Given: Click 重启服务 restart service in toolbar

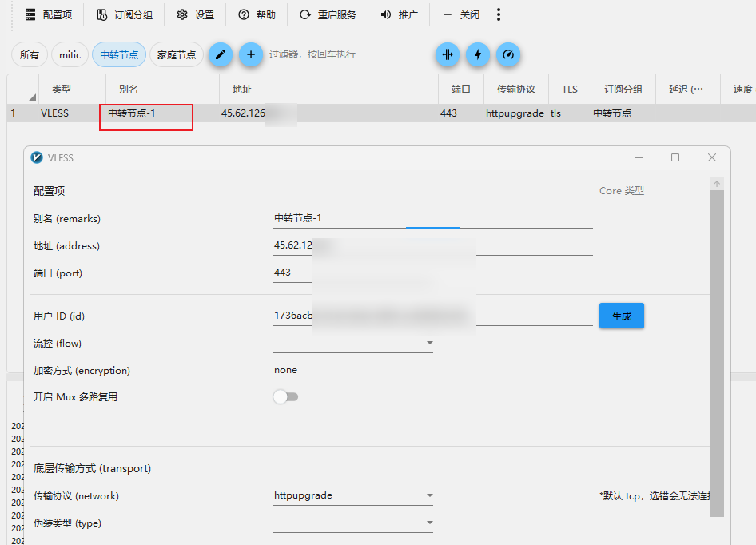Looking at the screenshot, I should 328,14.
